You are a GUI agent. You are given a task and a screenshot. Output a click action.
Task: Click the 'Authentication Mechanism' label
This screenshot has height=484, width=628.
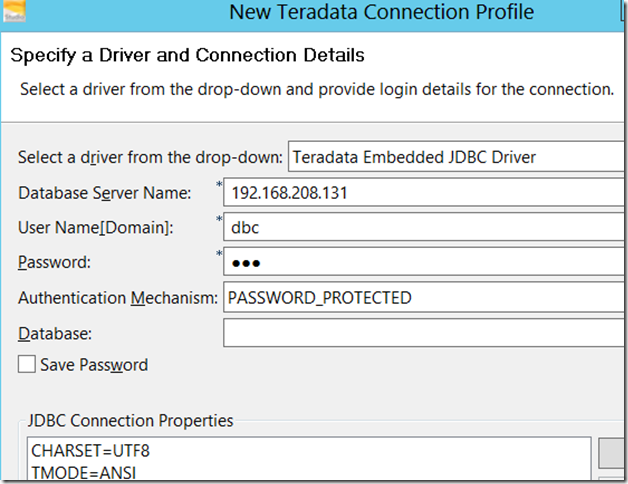118,297
